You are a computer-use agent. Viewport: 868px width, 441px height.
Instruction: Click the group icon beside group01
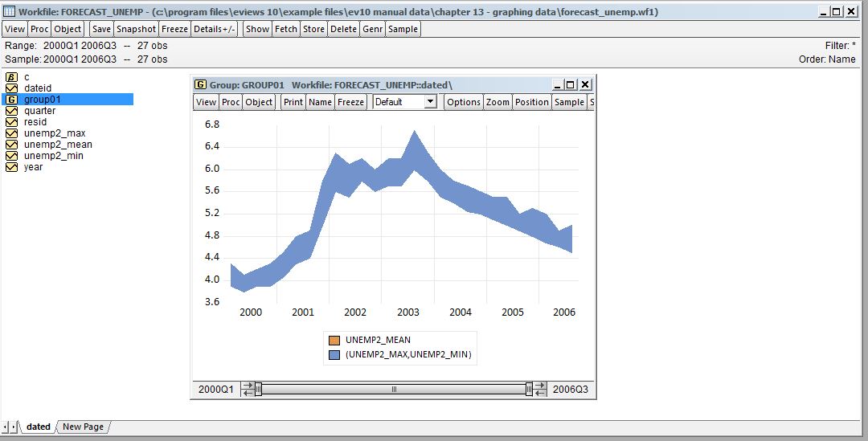click(11, 100)
